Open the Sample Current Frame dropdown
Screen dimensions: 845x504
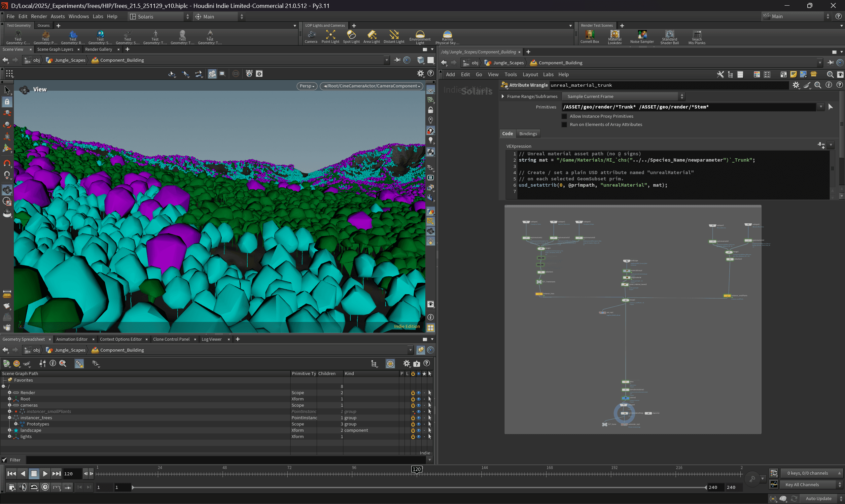click(x=623, y=96)
